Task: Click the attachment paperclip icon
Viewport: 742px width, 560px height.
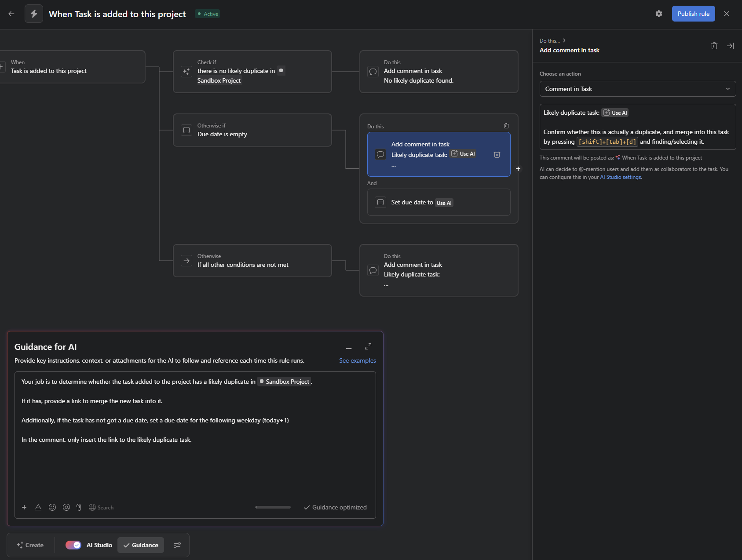Action: (x=79, y=507)
